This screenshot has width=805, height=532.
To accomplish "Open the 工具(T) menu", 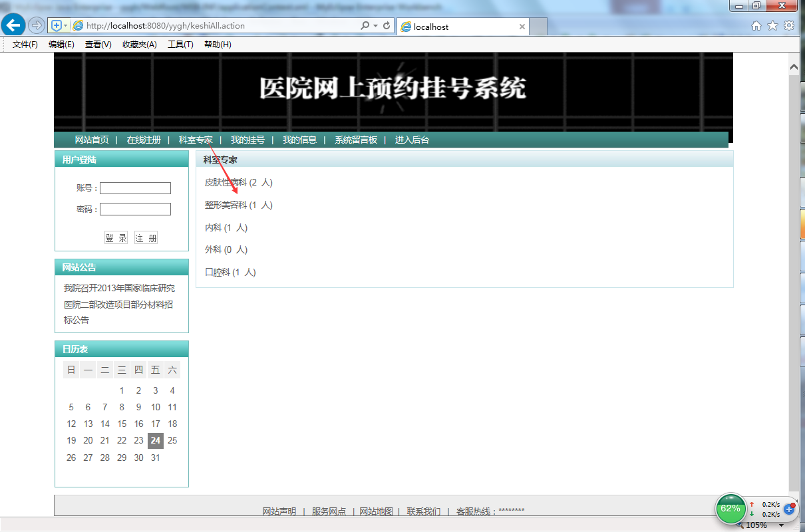I will click(180, 45).
